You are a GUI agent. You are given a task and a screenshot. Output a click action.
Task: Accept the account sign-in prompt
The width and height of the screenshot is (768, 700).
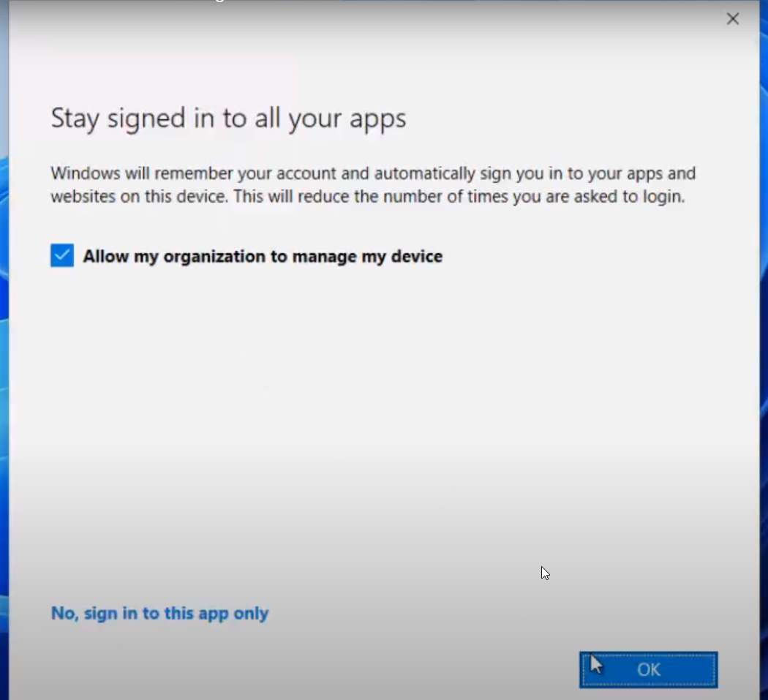coord(647,669)
